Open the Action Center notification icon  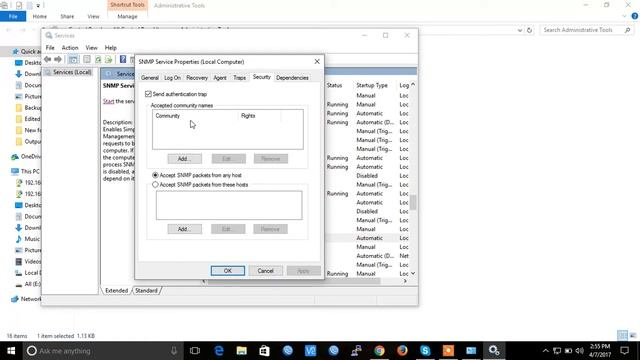pyautogui.click(x=624, y=351)
